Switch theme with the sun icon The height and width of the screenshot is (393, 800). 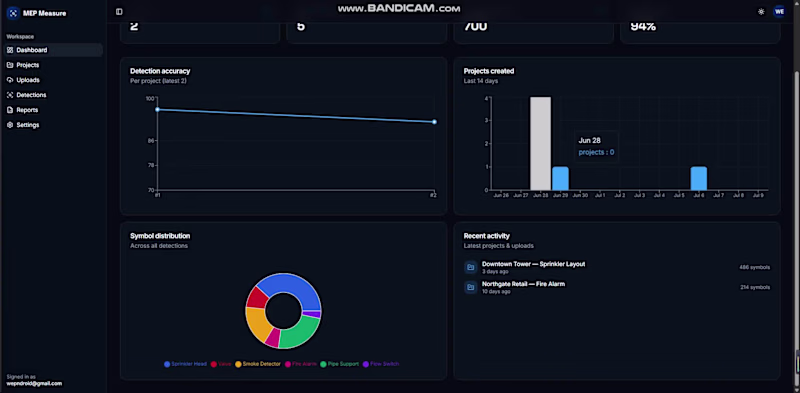761,12
